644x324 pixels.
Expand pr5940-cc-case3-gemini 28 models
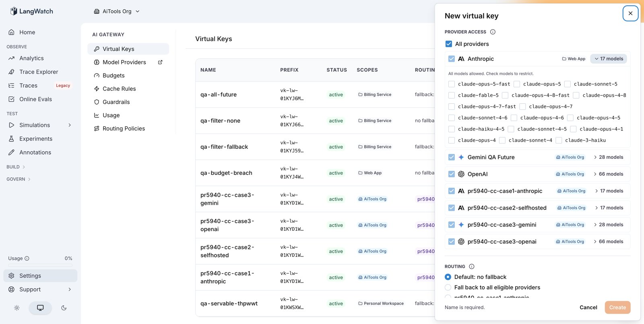tap(609, 225)
